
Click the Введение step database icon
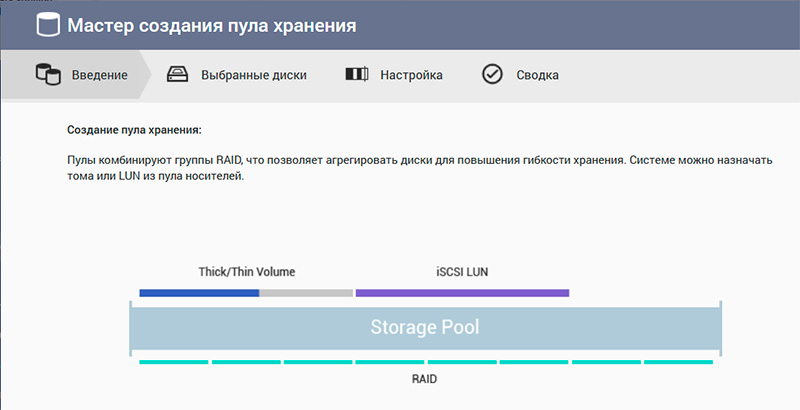tap(46, 75)
